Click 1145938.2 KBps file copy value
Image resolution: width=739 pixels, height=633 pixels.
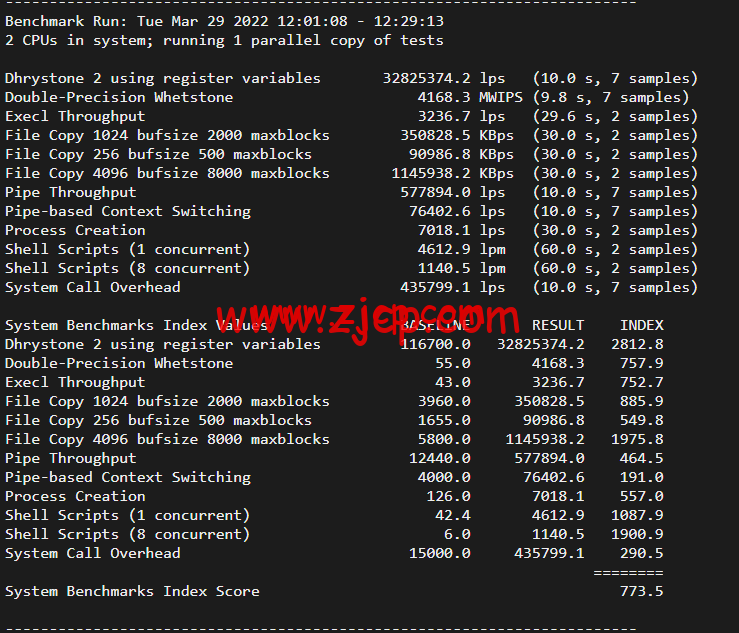coord(452,173)
